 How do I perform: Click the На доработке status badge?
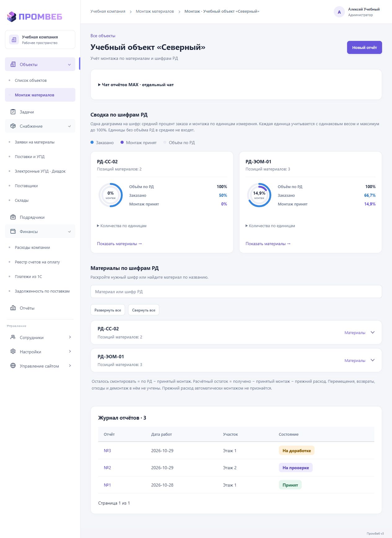[x=297, y=451]
